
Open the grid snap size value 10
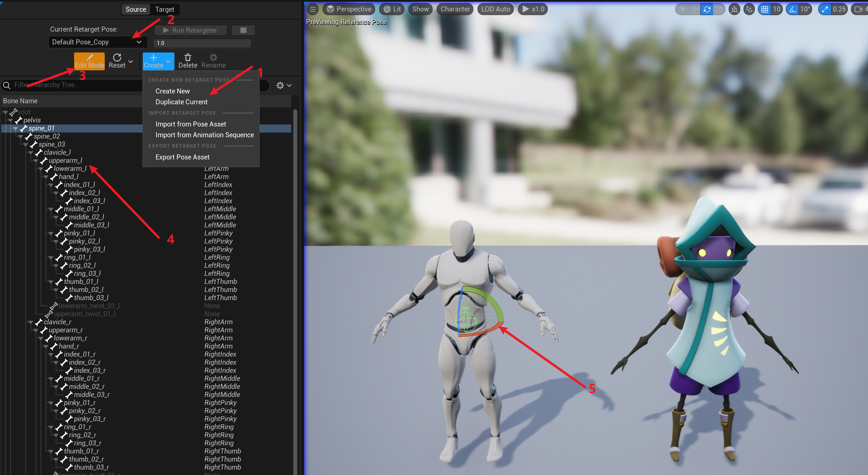[776, 9]
